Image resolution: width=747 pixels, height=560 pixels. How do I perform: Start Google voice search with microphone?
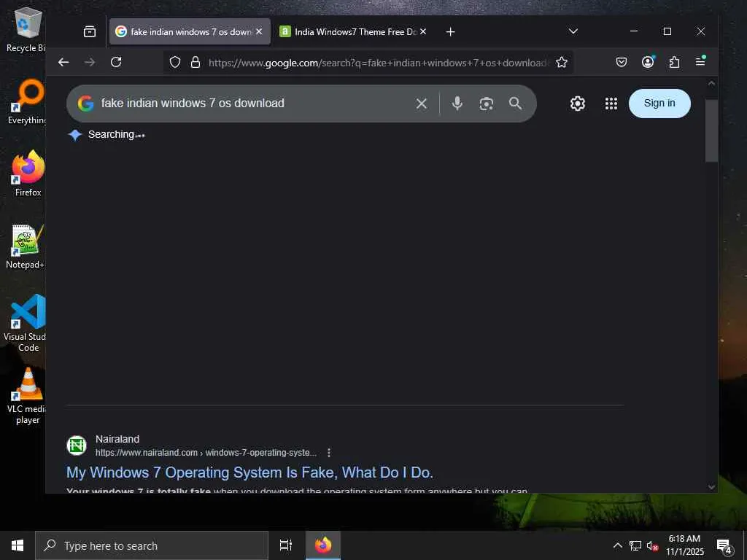457,104
